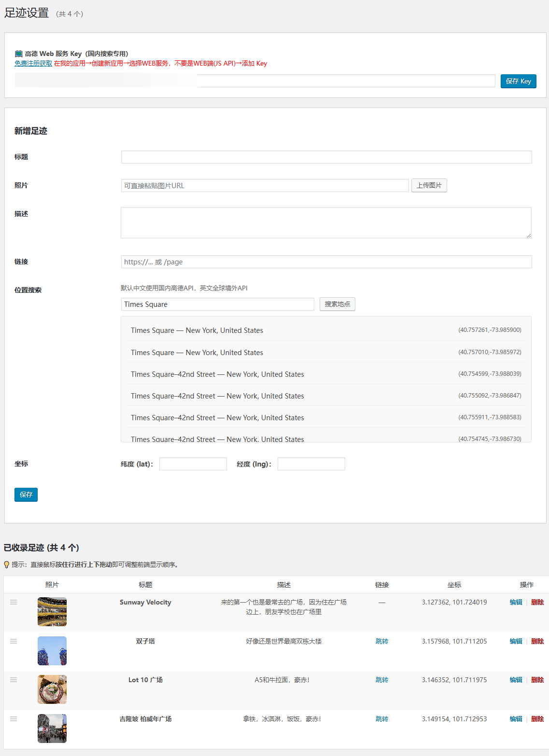Click the lightbulb tip icon near 提示
The width and height of the screenshot is (549, 756).
pyautogui.click(x=7, y=564)
